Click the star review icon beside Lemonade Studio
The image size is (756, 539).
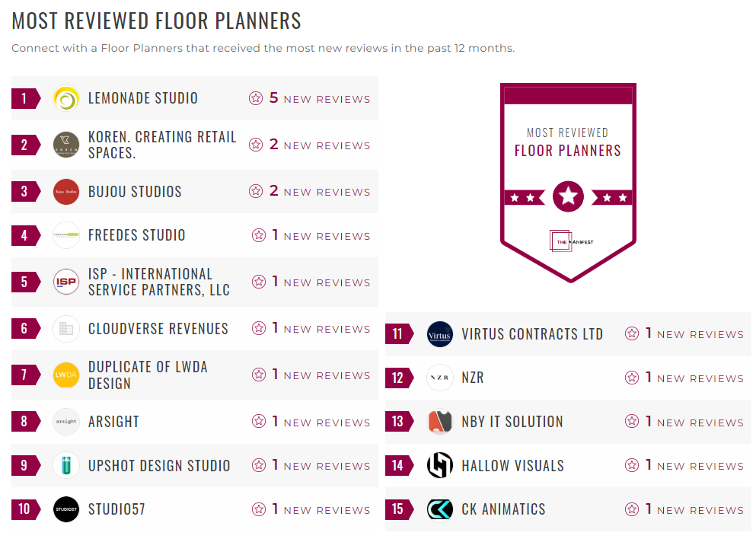coord(256,97)
